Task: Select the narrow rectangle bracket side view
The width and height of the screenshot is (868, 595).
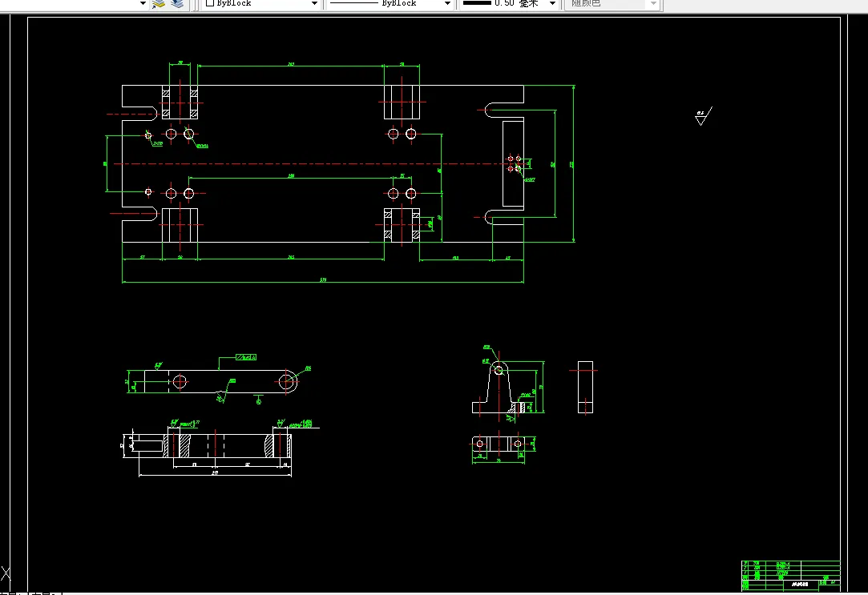Action: coord(585,387)
